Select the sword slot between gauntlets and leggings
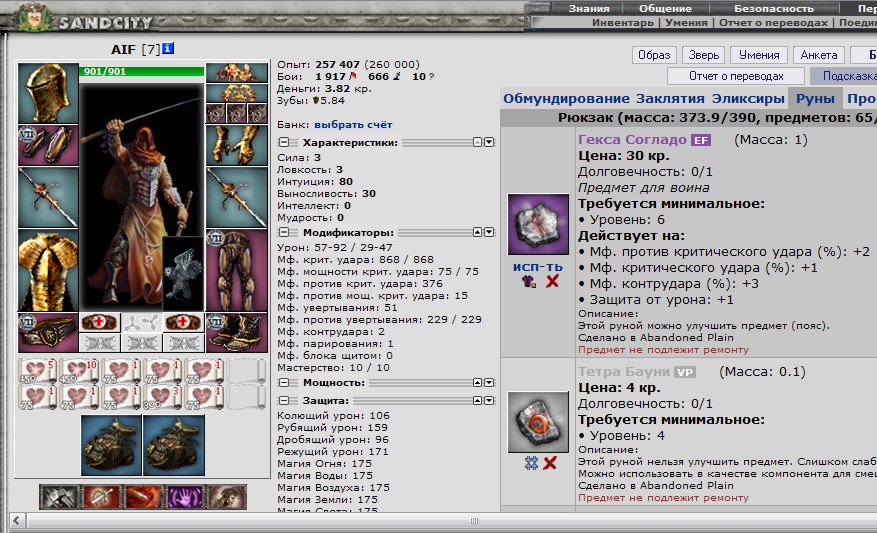Screen dimensions: 877x533 [237, 198]
